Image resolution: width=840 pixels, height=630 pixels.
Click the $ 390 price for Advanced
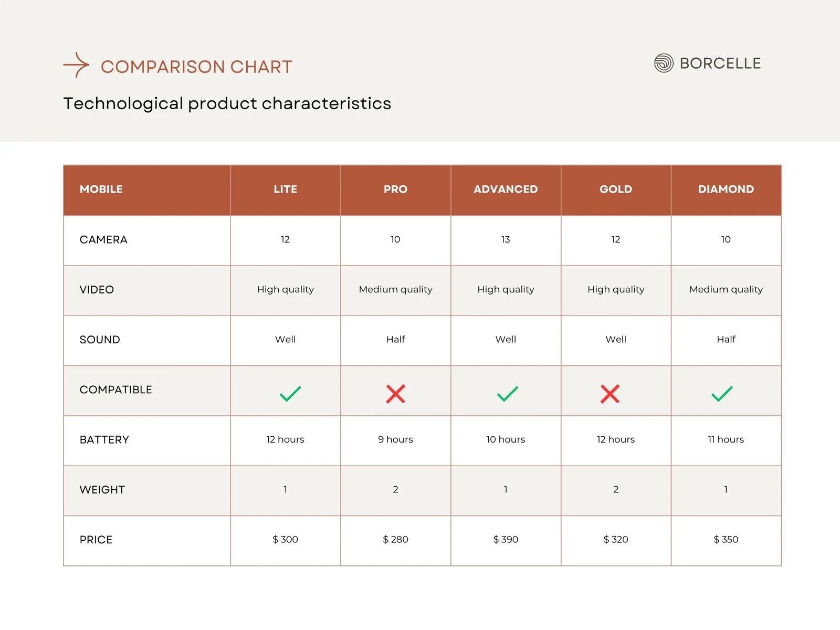(x=506, y=539)
